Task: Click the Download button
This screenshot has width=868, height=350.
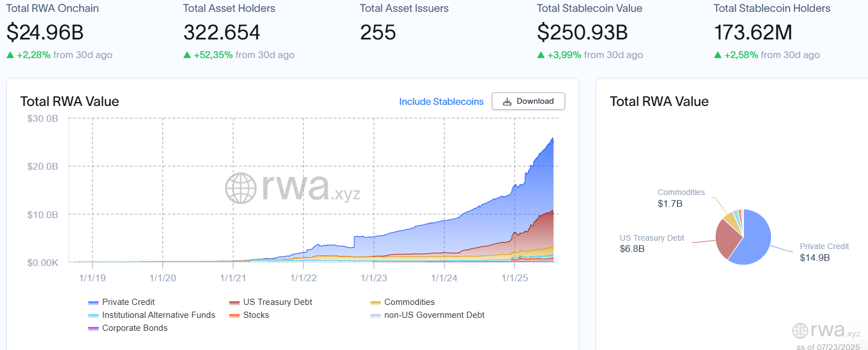Action: coord(528,101)
